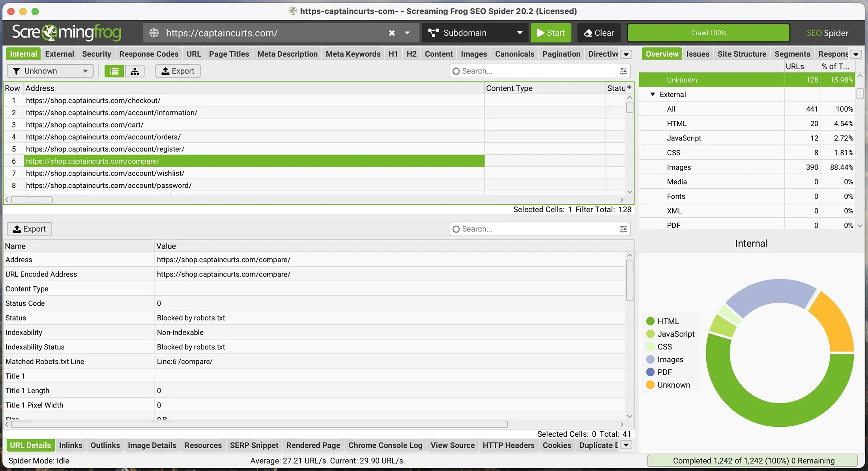Click the Clear button
The image size is (868, 471).
(x=599, y=33)
